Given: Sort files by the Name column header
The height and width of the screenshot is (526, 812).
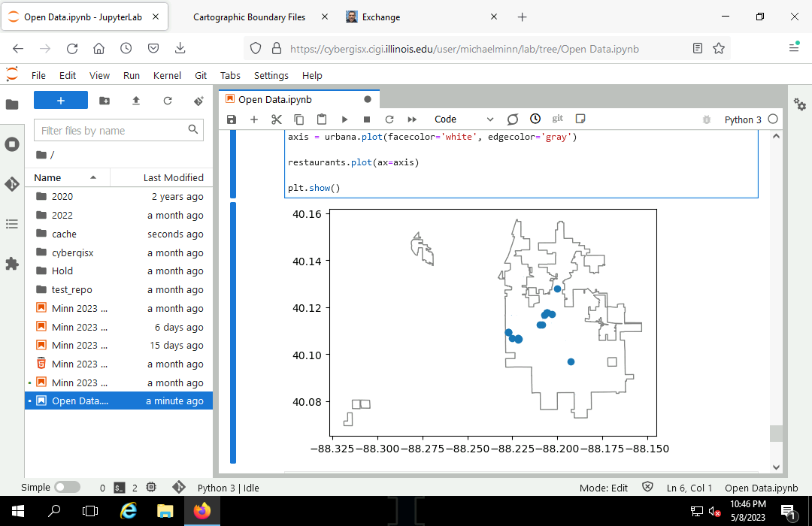Looking at the screenshot, I should click(x=47, y=177).
